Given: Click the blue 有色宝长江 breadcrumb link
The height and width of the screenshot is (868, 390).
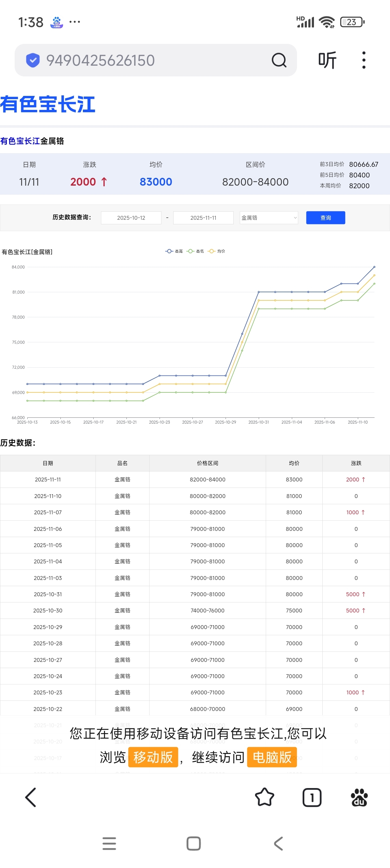Looking at the screenshot, I should [x=20, y=141].
